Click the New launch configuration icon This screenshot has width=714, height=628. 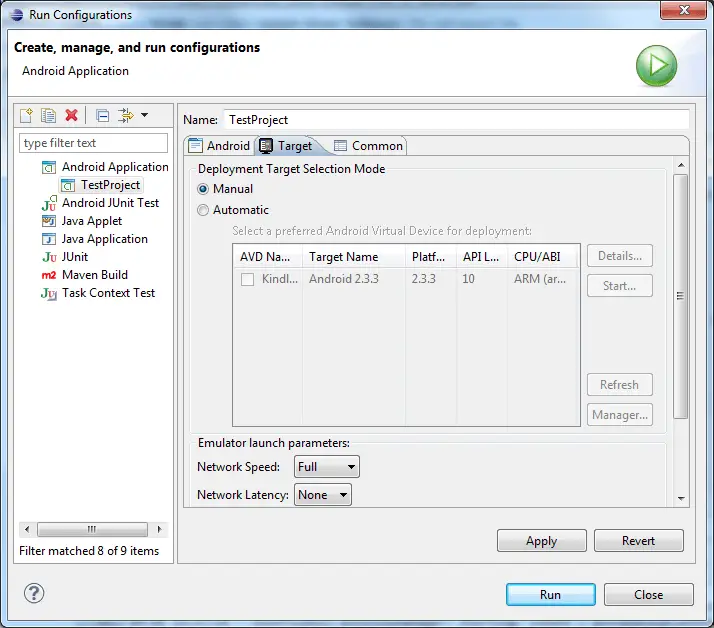(x=27, y=116)
